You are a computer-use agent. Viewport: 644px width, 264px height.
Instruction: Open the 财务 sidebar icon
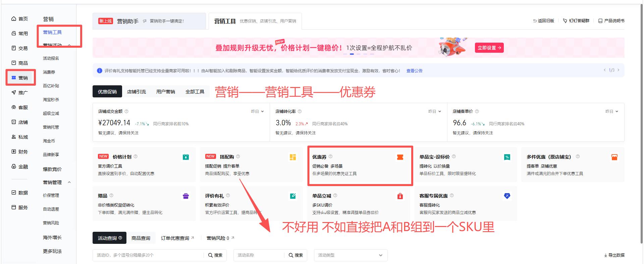14,152
